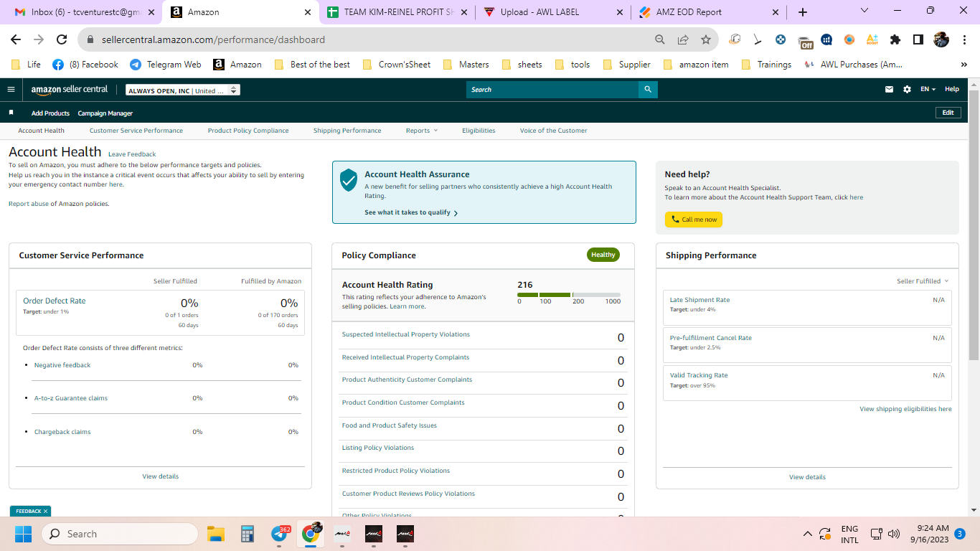Viewport: 980px width, 551px height.
Task: Show more bookmarks with the overflow chevron
Action: coord(964,65)
